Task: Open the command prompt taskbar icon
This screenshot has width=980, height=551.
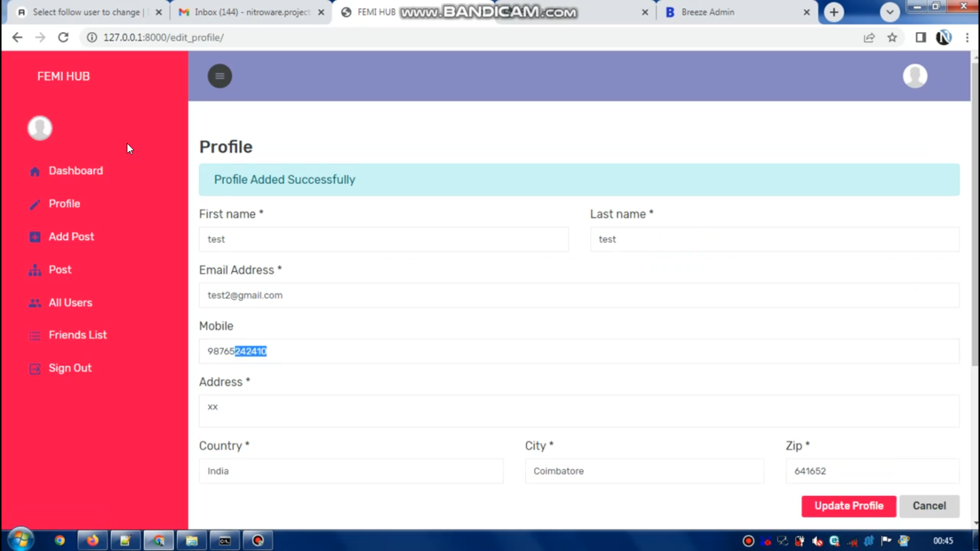Action: click(x=225, y=541)
